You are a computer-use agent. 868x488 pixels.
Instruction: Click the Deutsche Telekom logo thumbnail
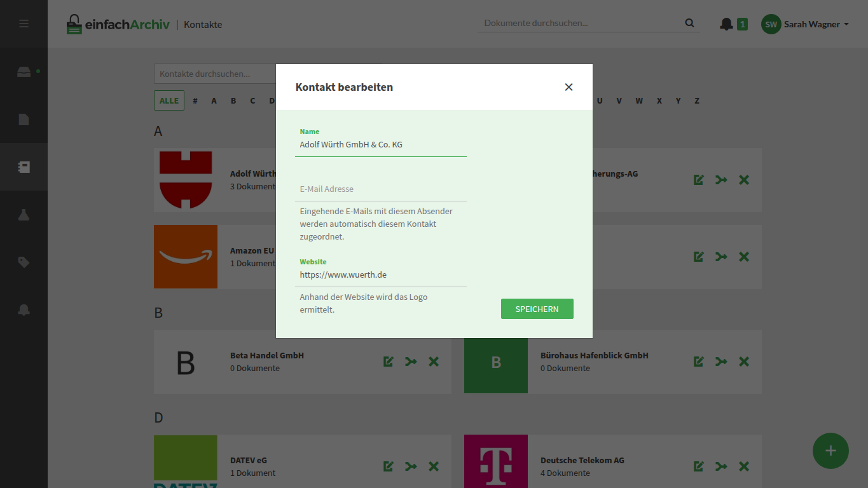click(x=496, y=461)
